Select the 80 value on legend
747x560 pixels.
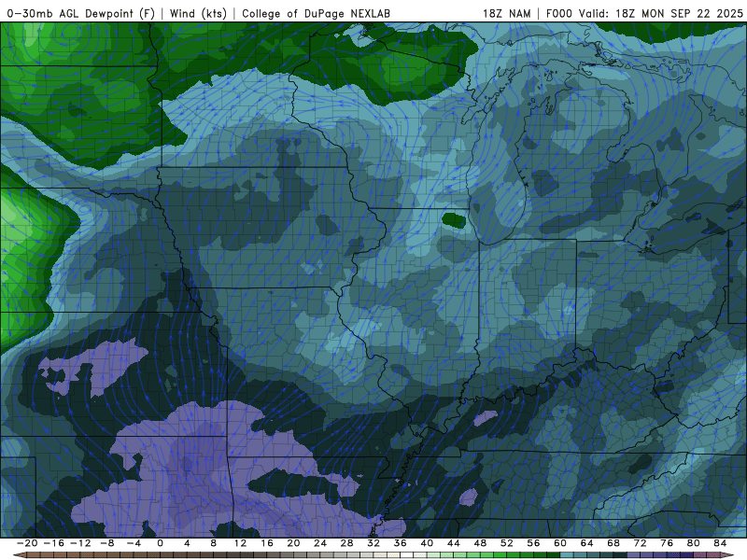pos(694,543)
